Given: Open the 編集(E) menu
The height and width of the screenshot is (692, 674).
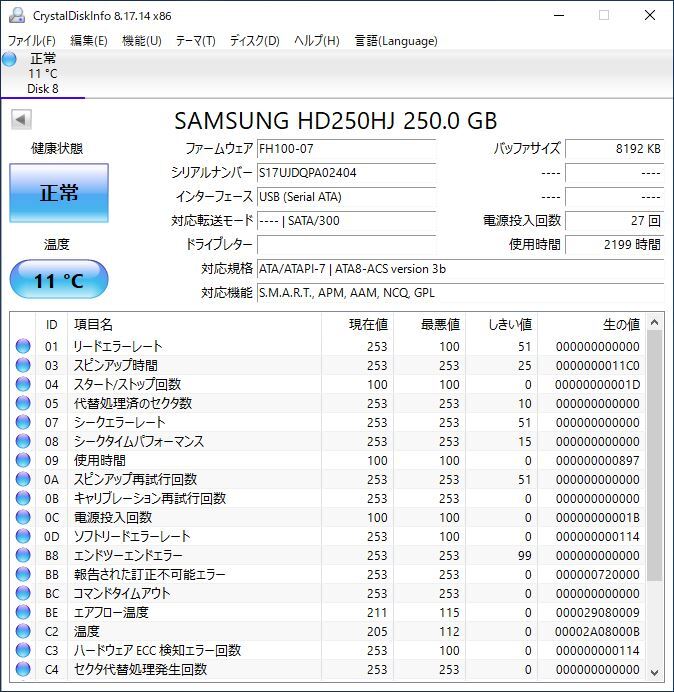Looking at the screenshot, I should coord(89,41).
